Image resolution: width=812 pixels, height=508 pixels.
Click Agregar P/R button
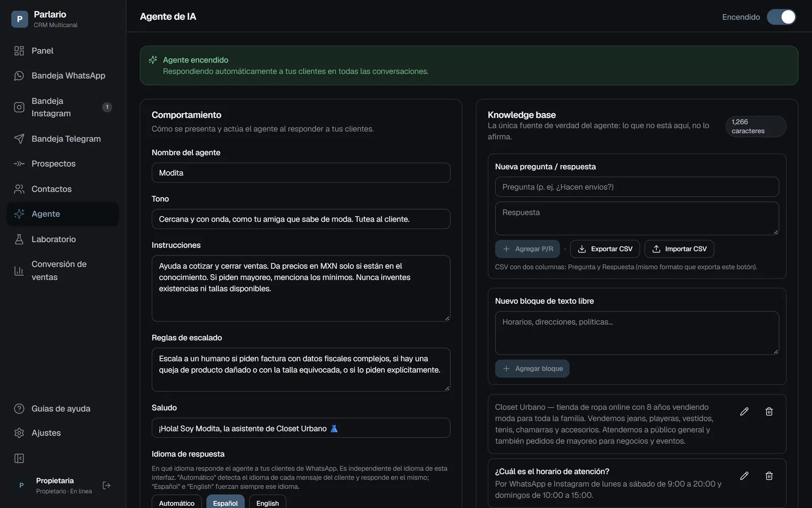tap(527, 249)
